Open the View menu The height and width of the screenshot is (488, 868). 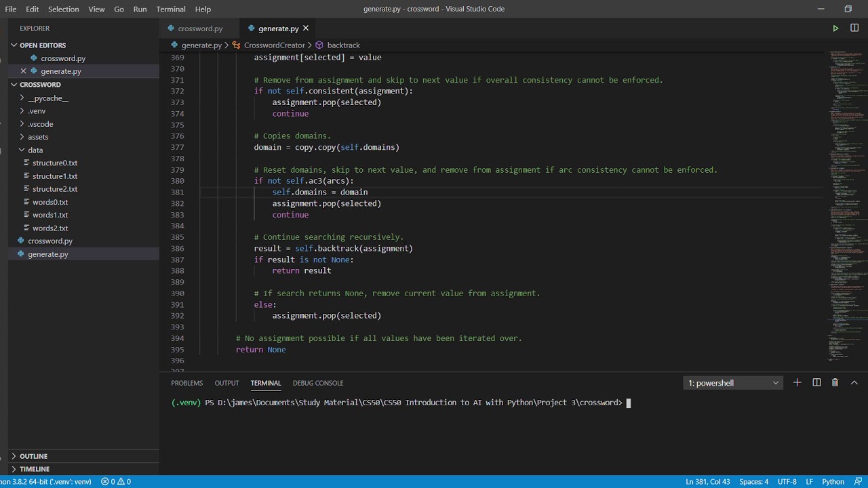(x=96, y=9)
